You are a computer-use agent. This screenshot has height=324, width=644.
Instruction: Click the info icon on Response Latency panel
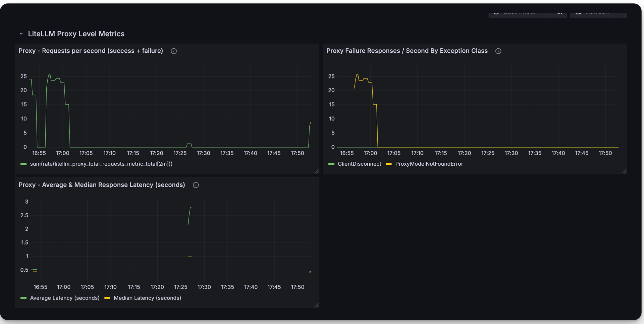pyautogui.click(x=196, y=185)
